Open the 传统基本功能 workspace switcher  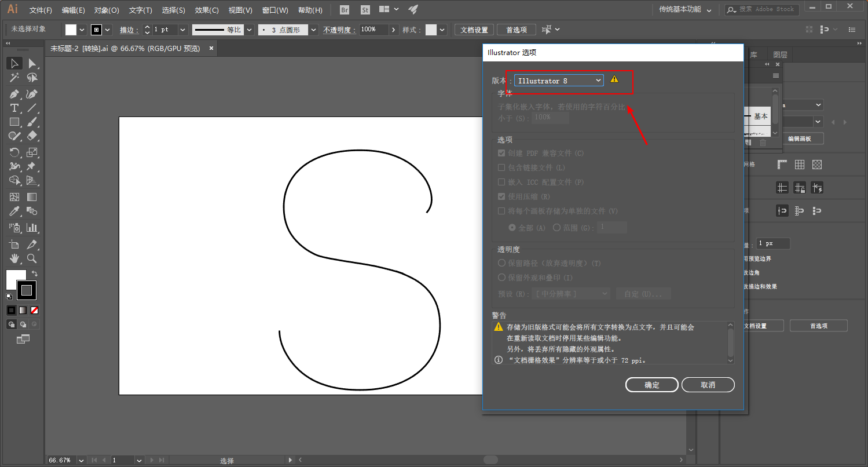pyautogui.click(x=685, y=10)
